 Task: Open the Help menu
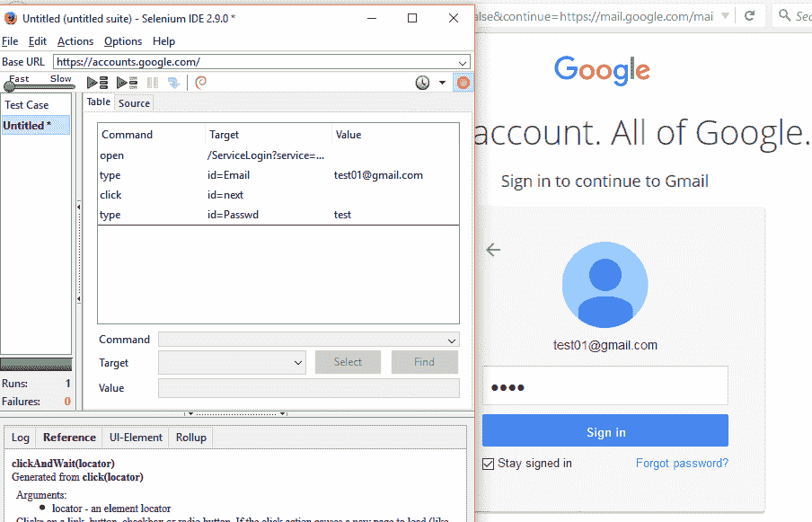tap(163, 41)
